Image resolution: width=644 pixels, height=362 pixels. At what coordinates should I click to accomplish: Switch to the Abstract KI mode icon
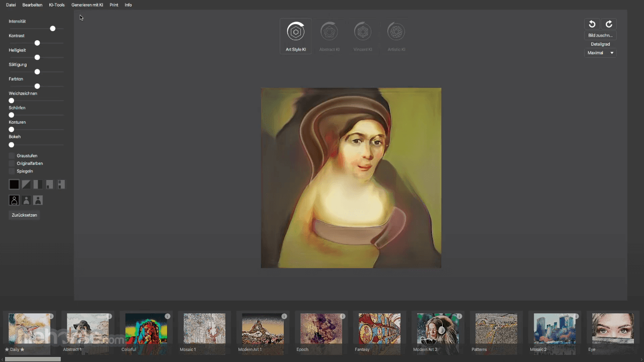tap(329, 32)
